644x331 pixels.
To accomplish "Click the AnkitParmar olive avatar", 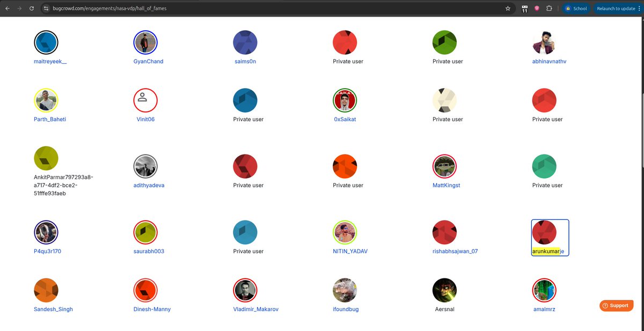I will 46,158.
